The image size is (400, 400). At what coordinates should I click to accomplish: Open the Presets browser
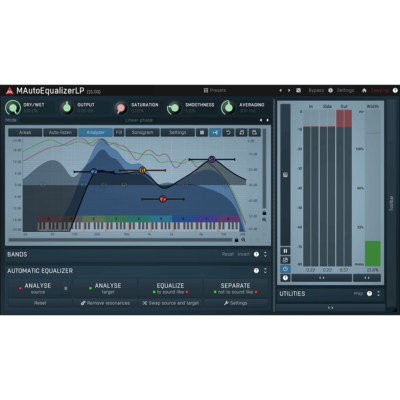(215, 90)
